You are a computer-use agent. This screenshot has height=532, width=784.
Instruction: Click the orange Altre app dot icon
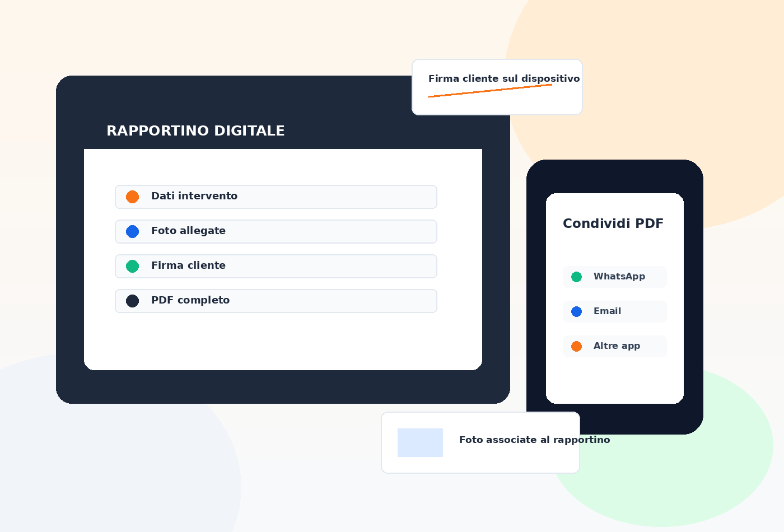(x=576, y=346)
